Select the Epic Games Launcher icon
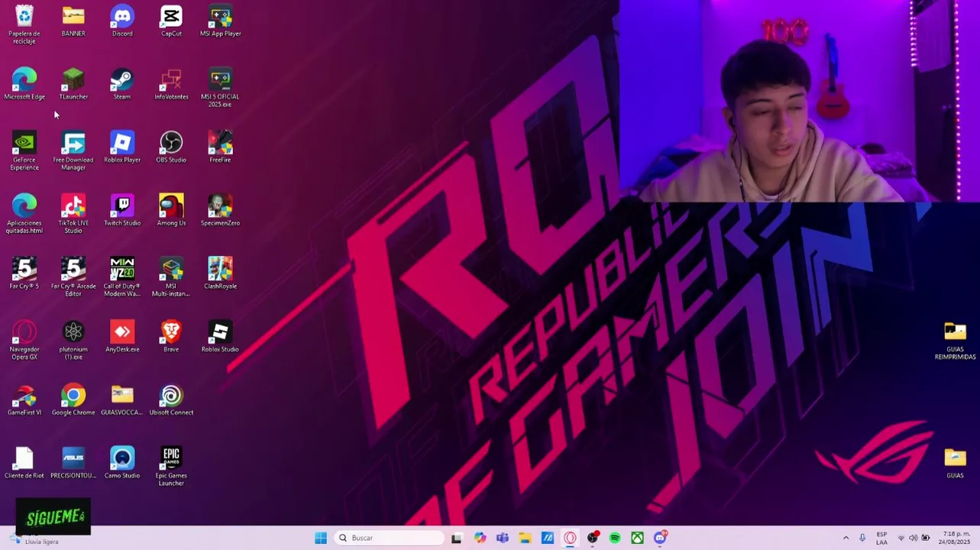This screenshot has height=550, width=980. [x=171, y=467]
